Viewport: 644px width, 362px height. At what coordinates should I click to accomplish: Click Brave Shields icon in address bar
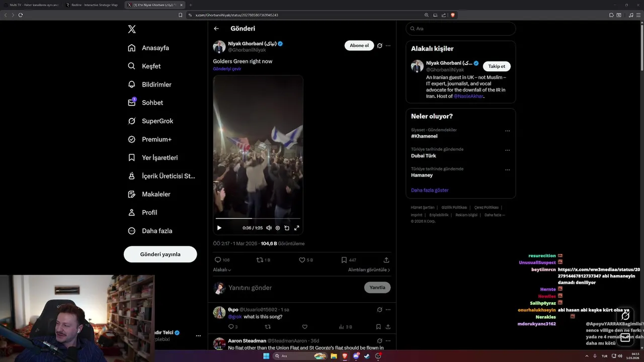[453, 15]
